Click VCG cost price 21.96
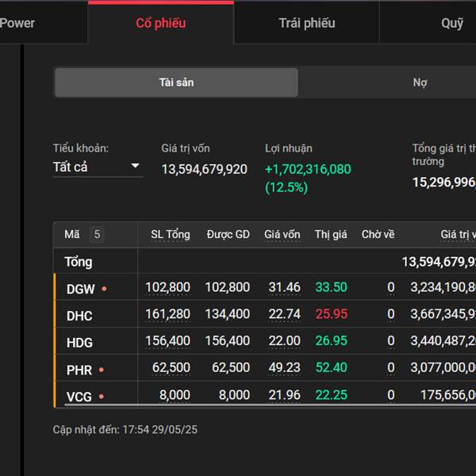 [285, 395]
